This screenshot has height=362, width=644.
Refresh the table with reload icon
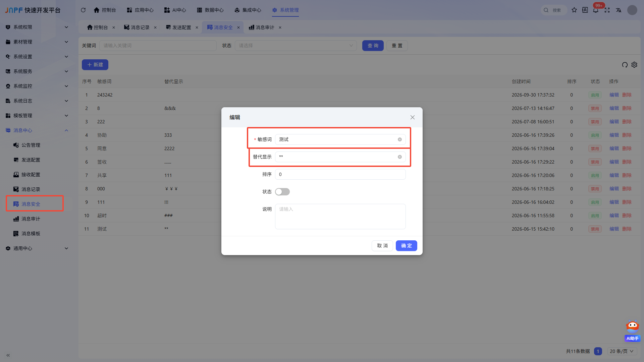point(625,65)
